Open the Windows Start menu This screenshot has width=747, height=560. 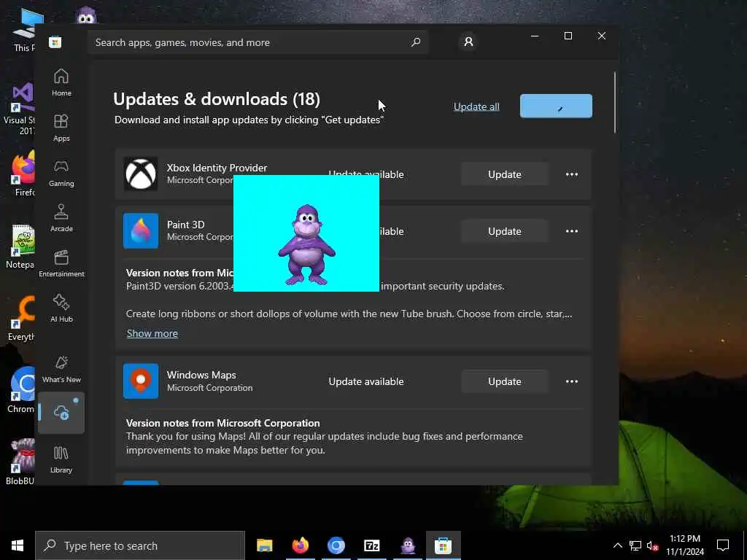tap(18, 545)
